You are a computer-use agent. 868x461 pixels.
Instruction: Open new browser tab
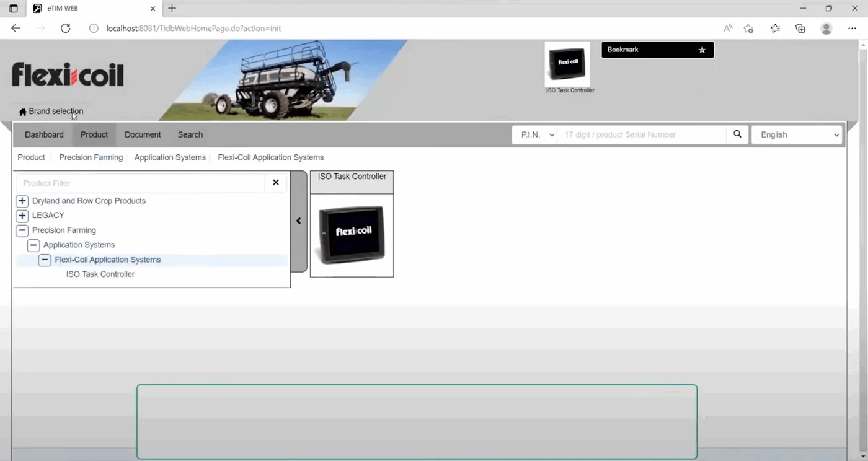tap(172, 8)
